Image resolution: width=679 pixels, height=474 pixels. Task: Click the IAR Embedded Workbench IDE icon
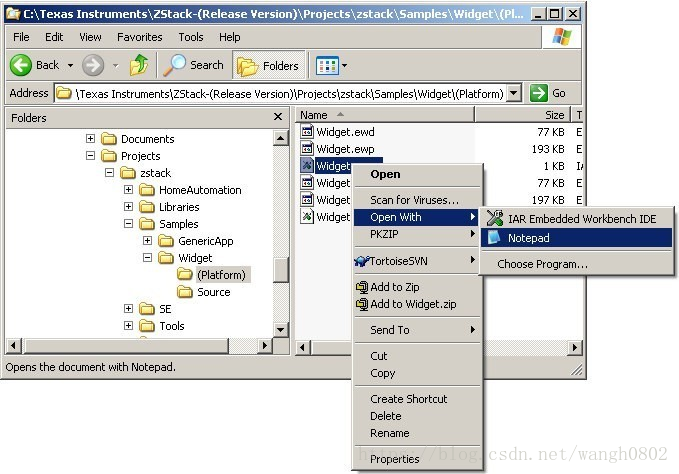point(495,218)
